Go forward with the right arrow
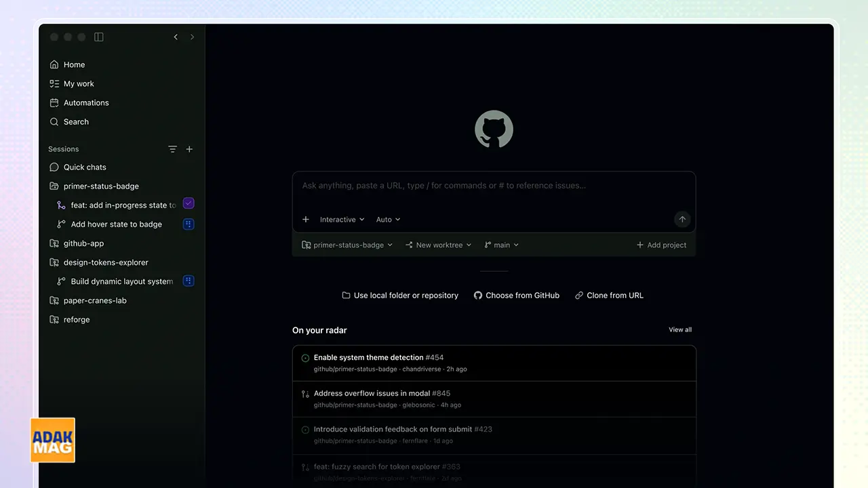 click(x=192, y=37)
